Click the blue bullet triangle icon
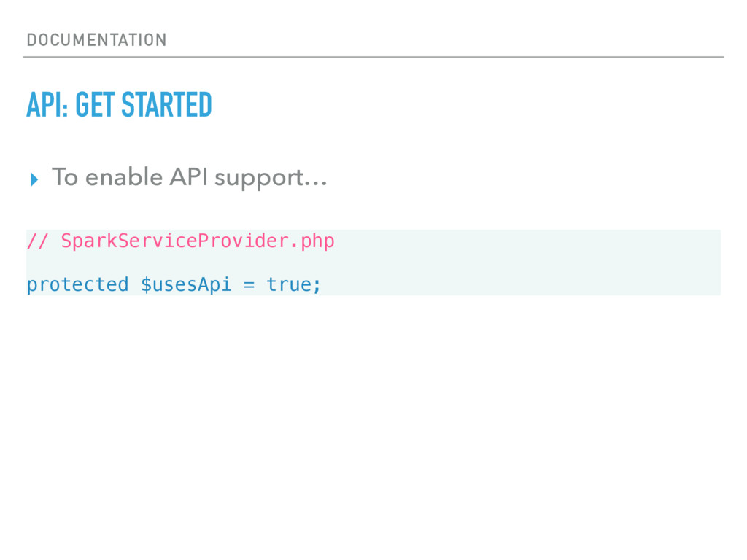The height and width of the screenshot is (560, 747). click(34, 179)
